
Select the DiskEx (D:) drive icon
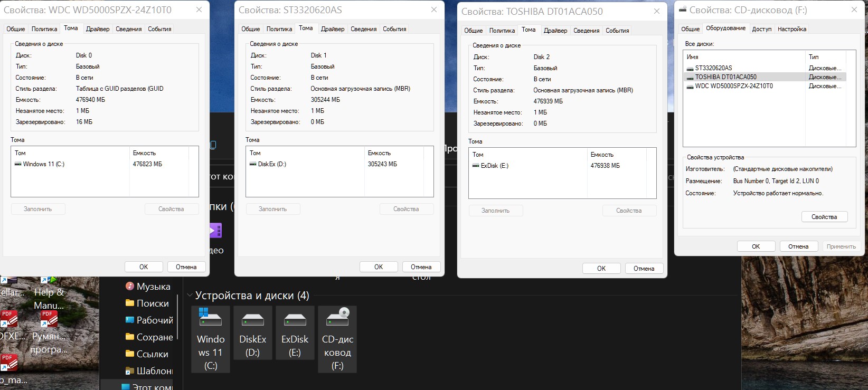[x=252, y=333]
